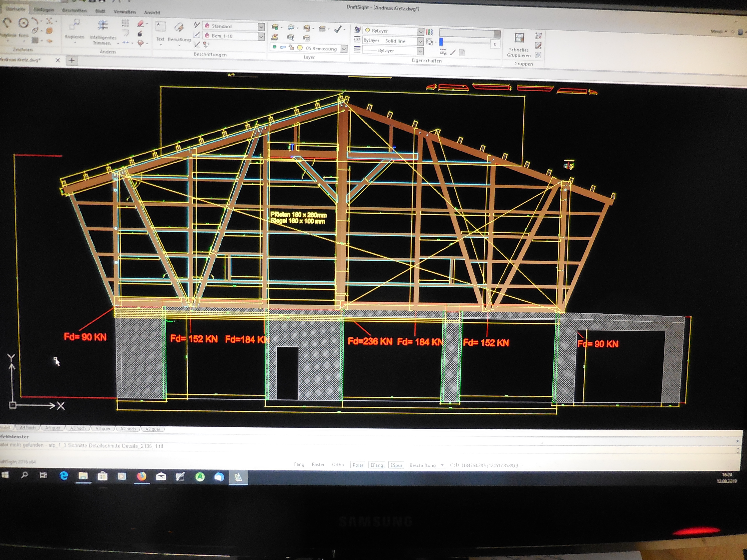The image size is (747, 560).
Task: Toggle Ortho mode in status bar
Action: point(338,464)
